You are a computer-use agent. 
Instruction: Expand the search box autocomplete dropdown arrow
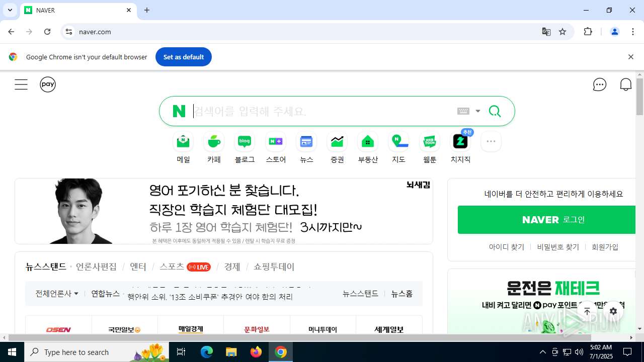coord(478,111)
